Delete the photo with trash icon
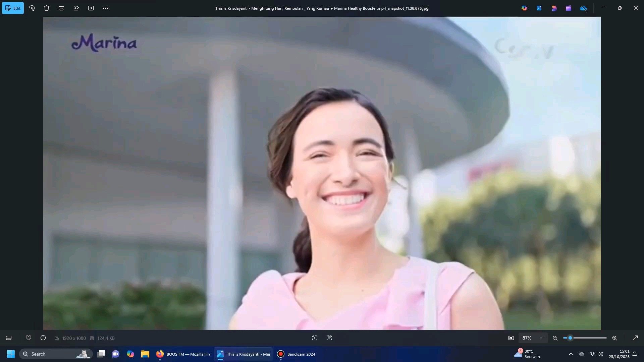Screen dimensions: 644x362 point(47,8)
